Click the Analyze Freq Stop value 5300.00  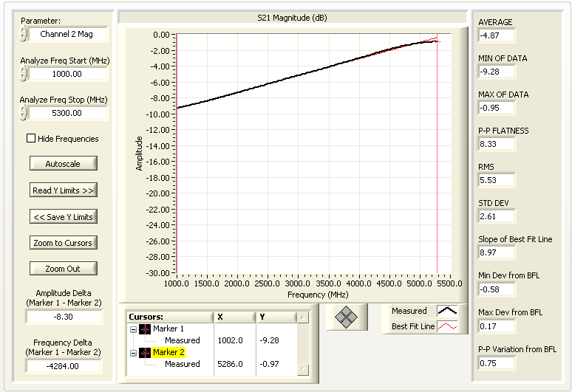click(x=68, y=113)
